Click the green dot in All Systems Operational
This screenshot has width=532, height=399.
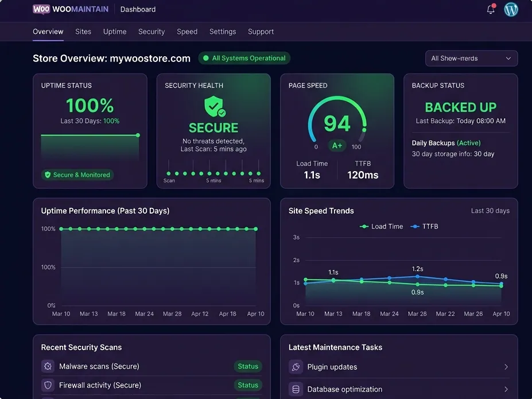(x=205, y=58)
